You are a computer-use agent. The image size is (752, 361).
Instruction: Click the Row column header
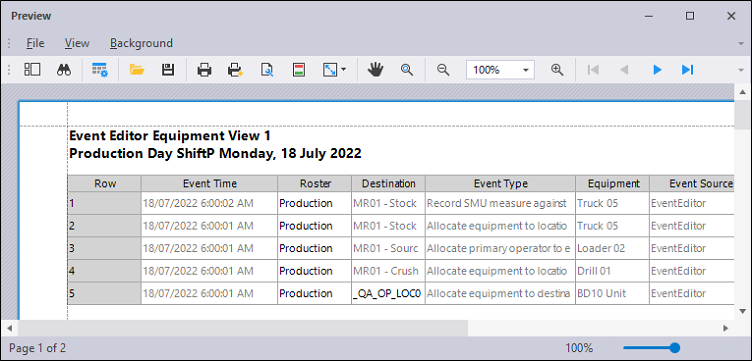click(x=105, y=184)
